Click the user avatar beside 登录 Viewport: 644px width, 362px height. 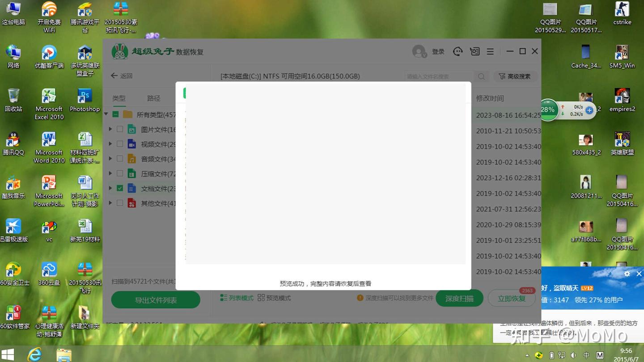pos(419,51)
